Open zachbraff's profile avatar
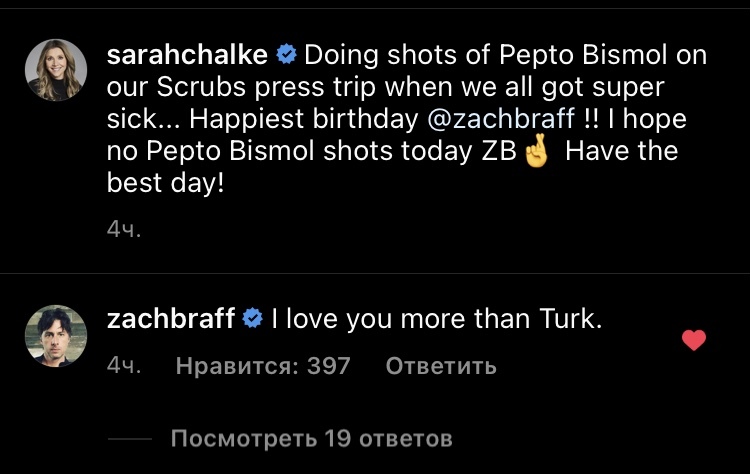Screen dimensions: 750x474 [54, 335]
